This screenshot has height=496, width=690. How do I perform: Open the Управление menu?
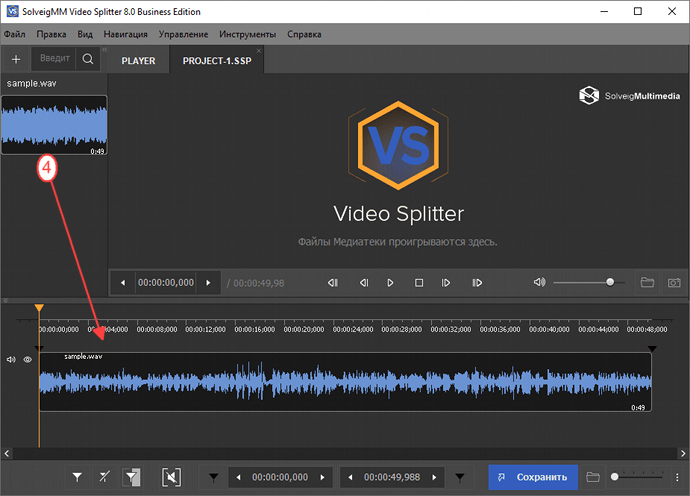click(183, 34)
